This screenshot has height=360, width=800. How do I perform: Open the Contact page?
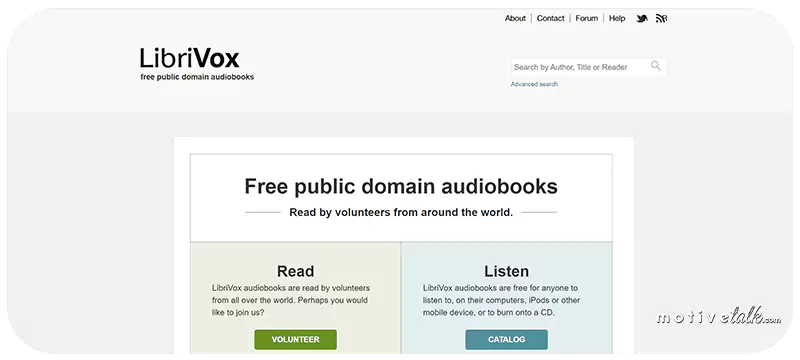click(551, 18)
